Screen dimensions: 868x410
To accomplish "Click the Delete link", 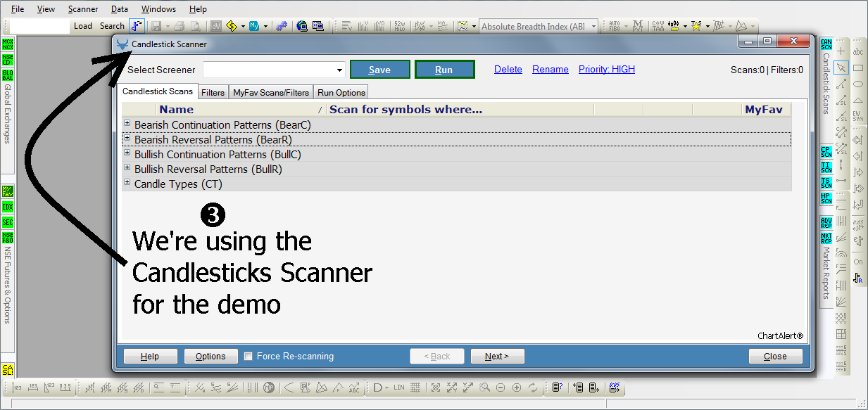I will coord(508,69).
